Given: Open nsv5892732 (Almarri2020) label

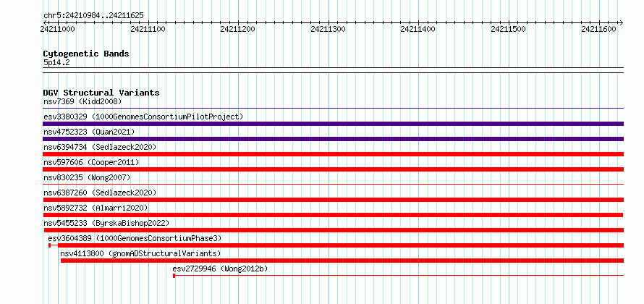Looking at the screenshot, I should coord(96,208).
